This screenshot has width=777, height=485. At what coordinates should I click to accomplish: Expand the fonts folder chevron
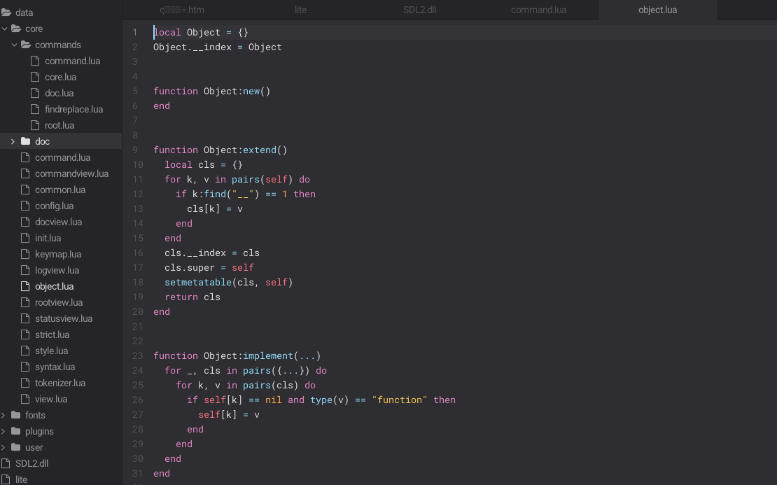(4, 415)
